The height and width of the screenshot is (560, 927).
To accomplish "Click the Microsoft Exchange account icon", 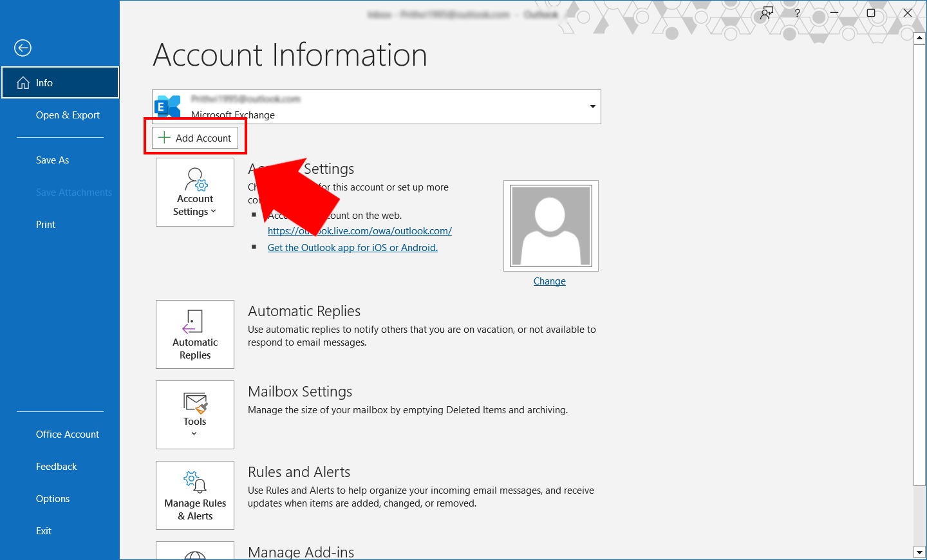I will pos(169,106).
